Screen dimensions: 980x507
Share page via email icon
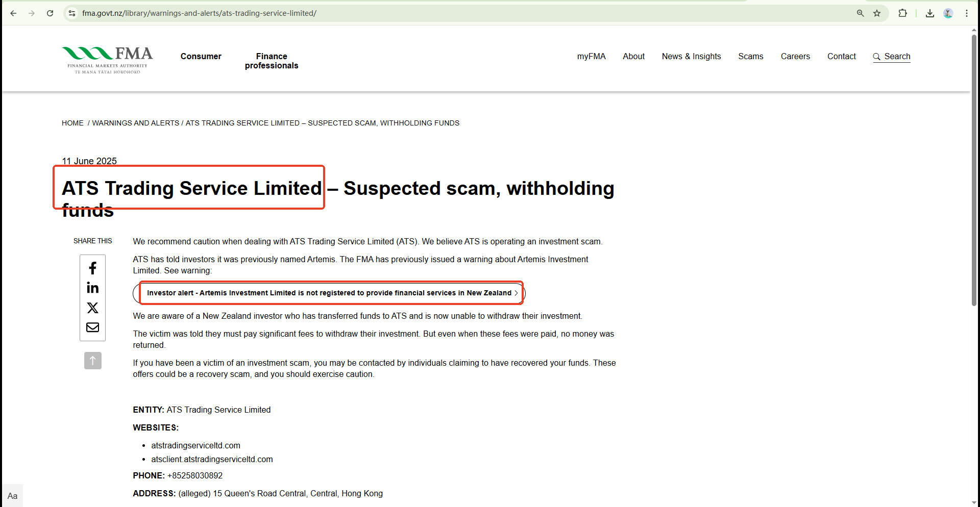coord(92,327)
